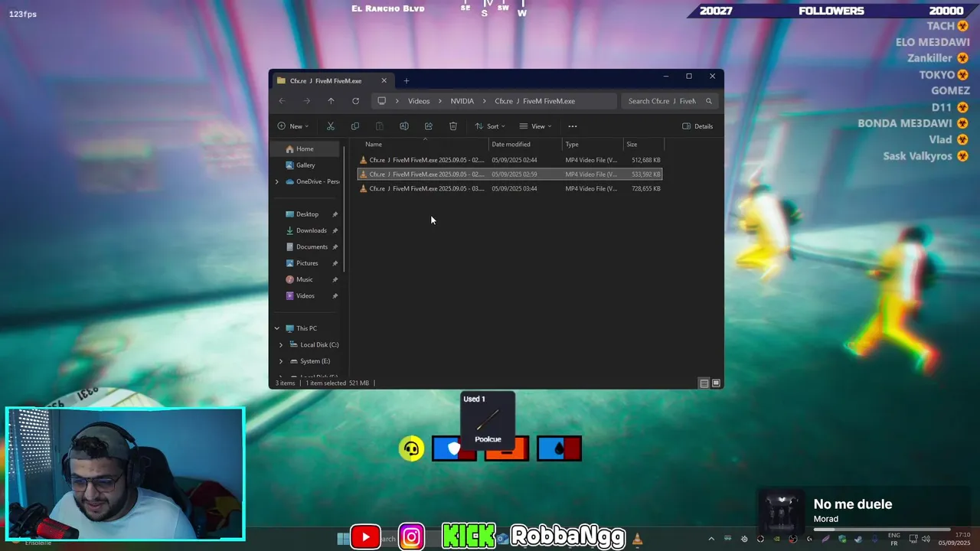
Task: Click the water drop thirst HUD icon
Action: (559, 448)
